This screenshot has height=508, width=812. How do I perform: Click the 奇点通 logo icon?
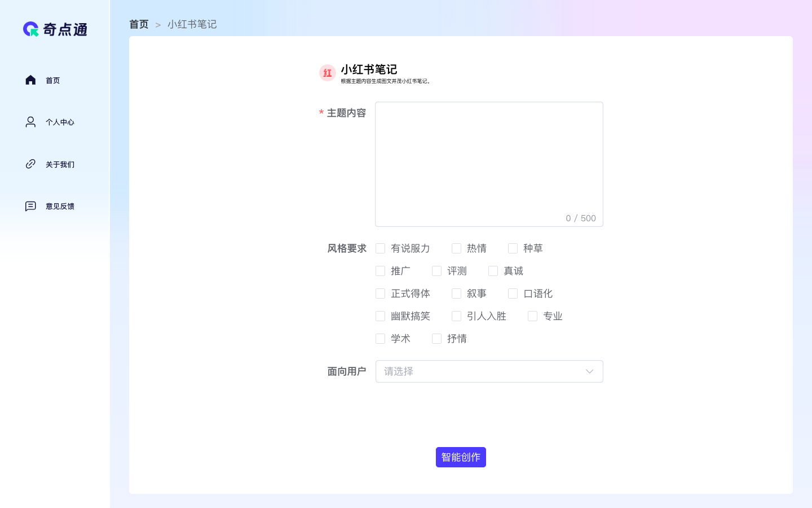[29, 28]
